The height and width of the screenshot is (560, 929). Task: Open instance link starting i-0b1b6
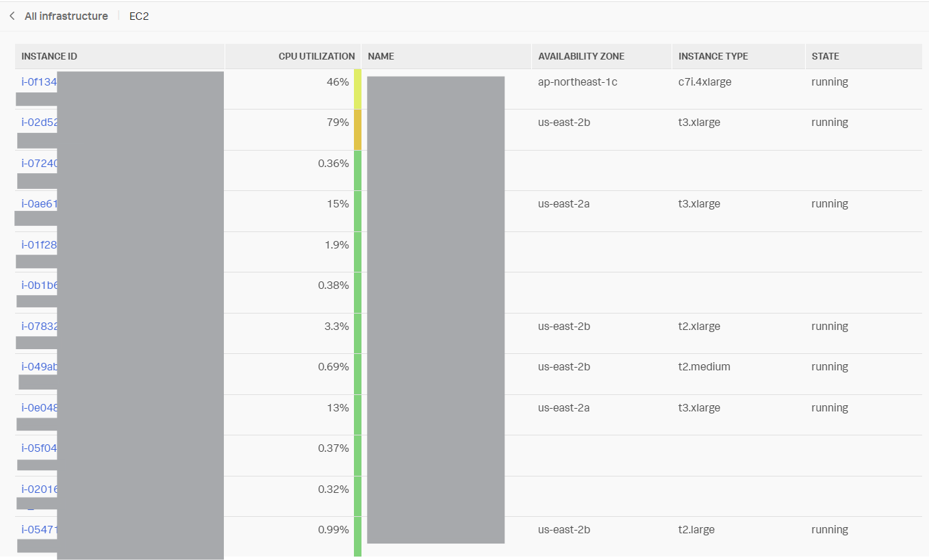pos(39,285)
